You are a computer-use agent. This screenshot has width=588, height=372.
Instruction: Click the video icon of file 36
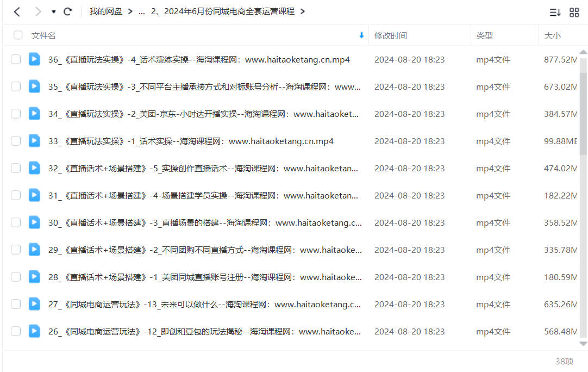point(34,59)
